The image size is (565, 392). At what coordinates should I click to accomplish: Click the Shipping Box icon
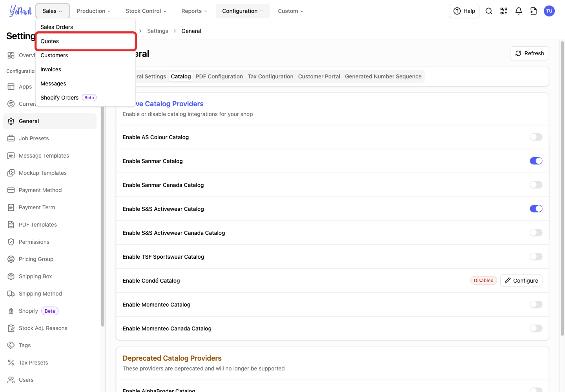(x=11, y=276)
